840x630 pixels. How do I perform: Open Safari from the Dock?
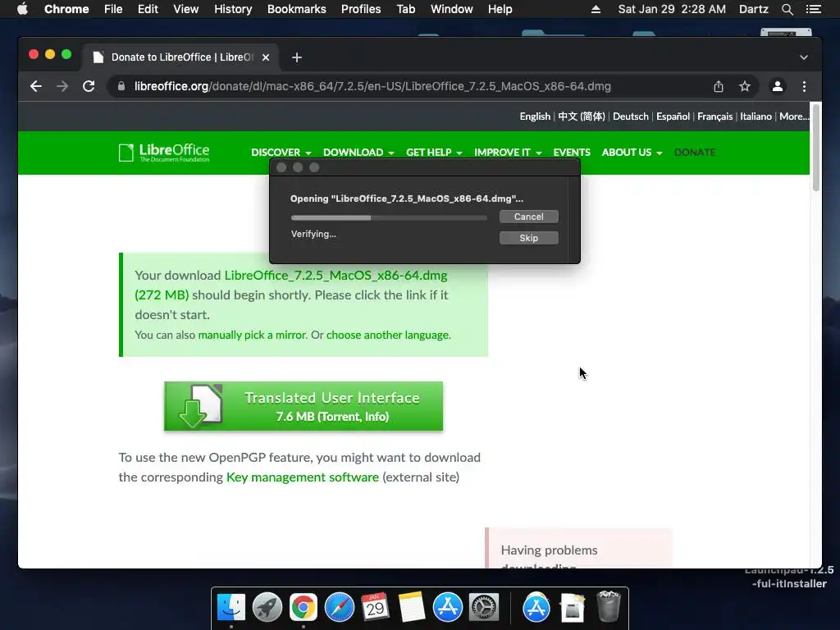click(339, 608)
